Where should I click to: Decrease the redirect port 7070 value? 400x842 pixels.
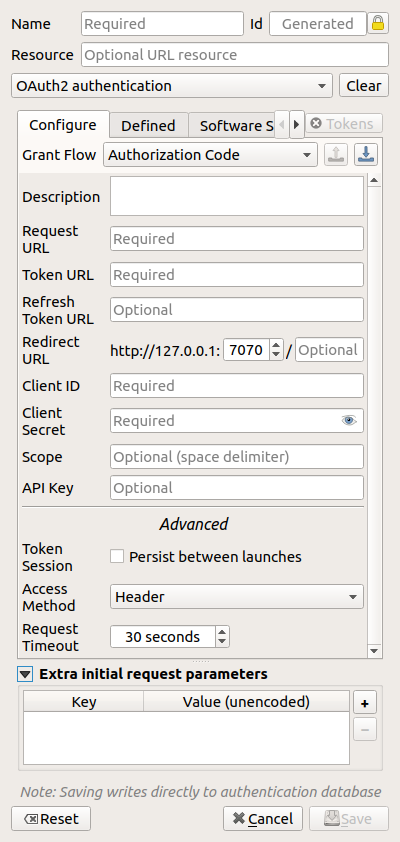coord(276,355)
